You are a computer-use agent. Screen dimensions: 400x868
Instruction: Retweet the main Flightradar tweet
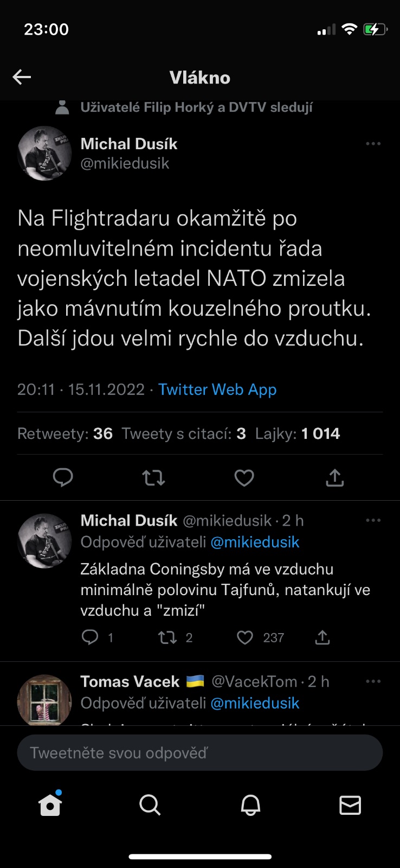coord(153,478)
